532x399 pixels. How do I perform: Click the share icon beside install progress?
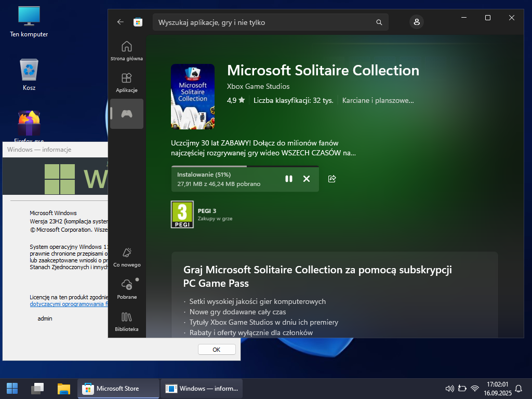click(x=332, y=179)
